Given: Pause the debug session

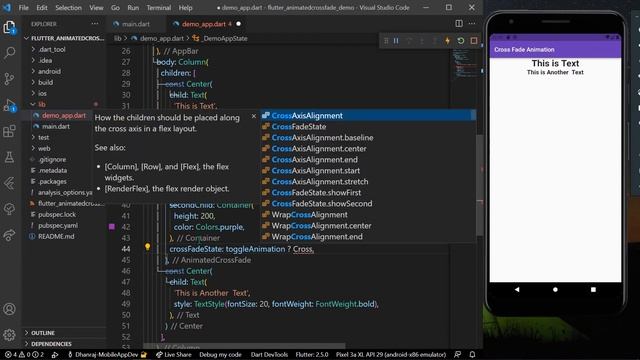Looking at the screenshot, I should coord(396,41).
